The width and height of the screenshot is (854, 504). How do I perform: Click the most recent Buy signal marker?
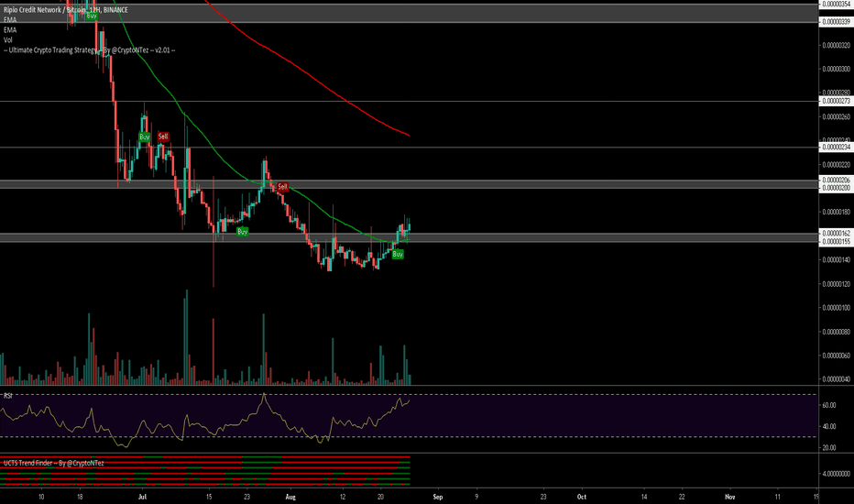point(398,254)
